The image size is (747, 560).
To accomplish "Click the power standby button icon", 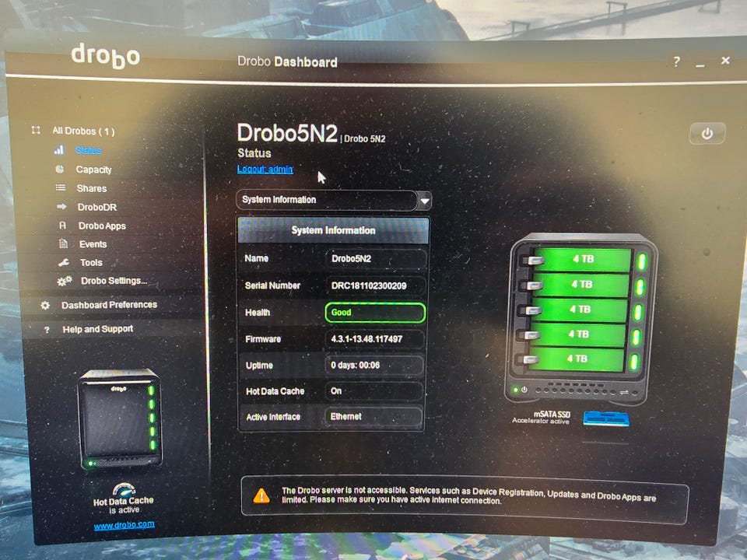I will click(x=707, y=134).
